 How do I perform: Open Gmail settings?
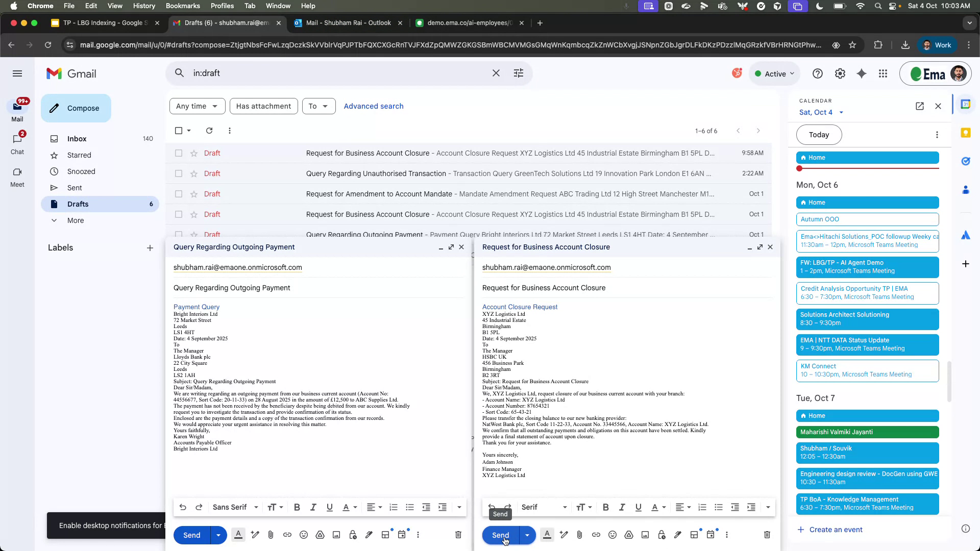[x=840, y=73]
